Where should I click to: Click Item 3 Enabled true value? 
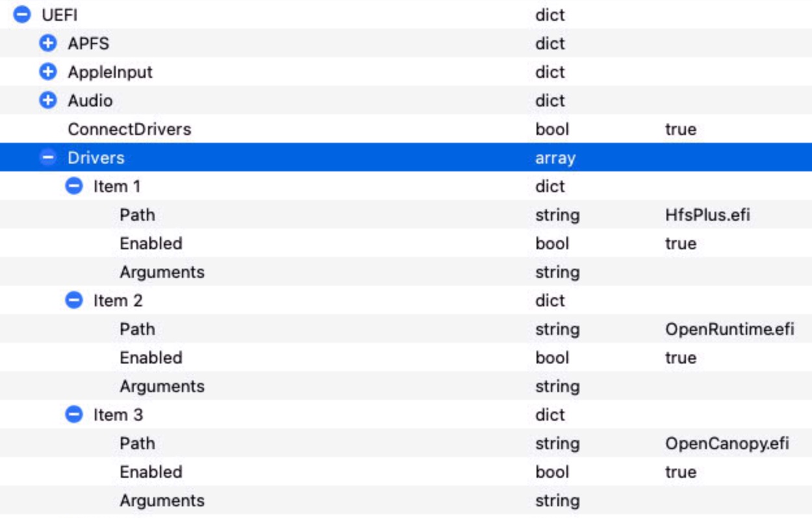(x=680, y=472)
